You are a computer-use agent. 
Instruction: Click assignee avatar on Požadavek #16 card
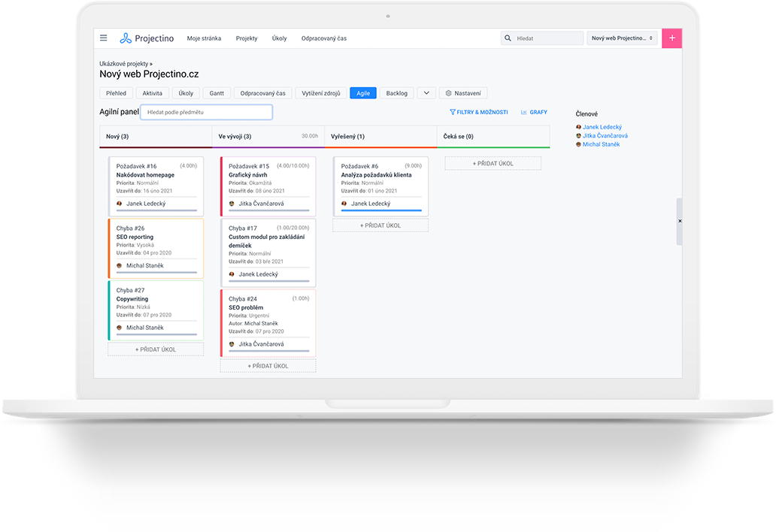click(120, 204)
